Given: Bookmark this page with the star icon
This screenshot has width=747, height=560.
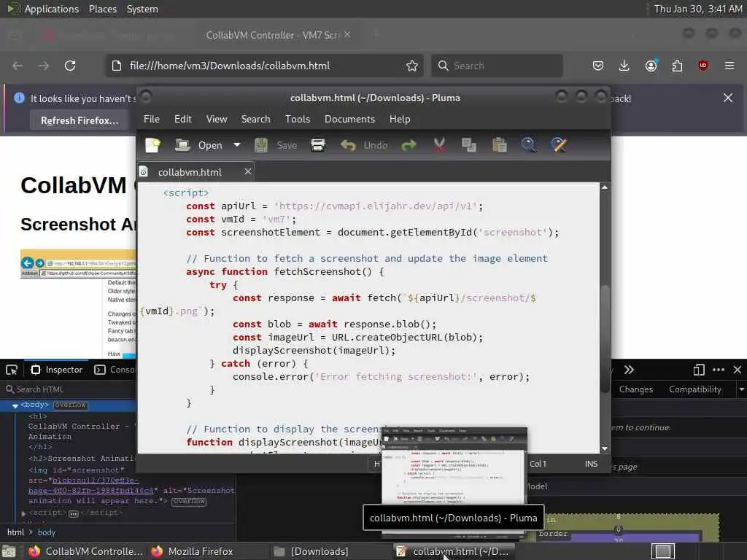Looking at the screenshot, I should point(412,66).
